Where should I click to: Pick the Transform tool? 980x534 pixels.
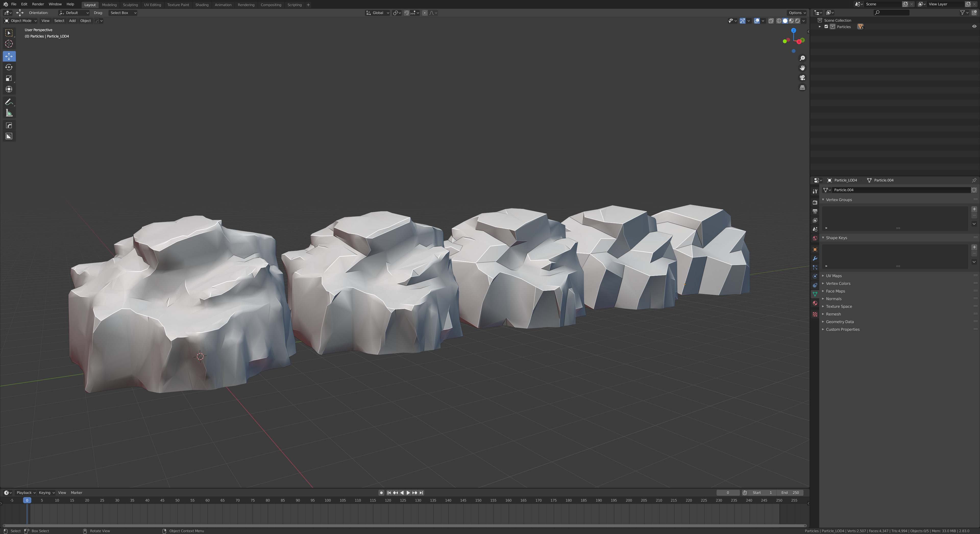point(9,89)
